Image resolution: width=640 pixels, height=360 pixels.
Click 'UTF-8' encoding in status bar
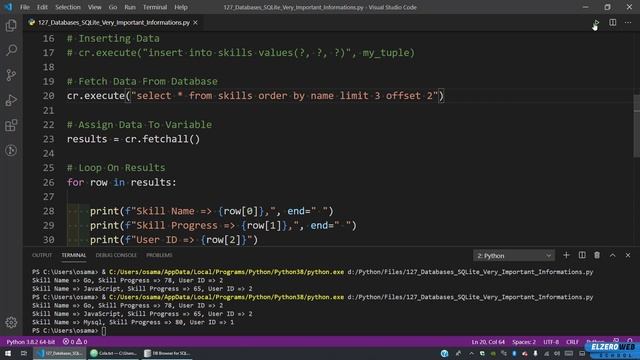[551, 342]
